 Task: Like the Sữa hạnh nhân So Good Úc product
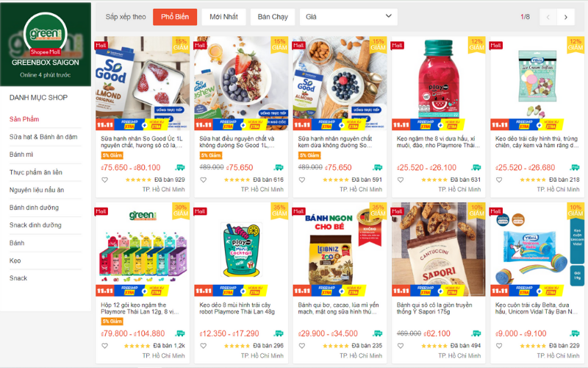pyautogui.click(x=105, y=180)
